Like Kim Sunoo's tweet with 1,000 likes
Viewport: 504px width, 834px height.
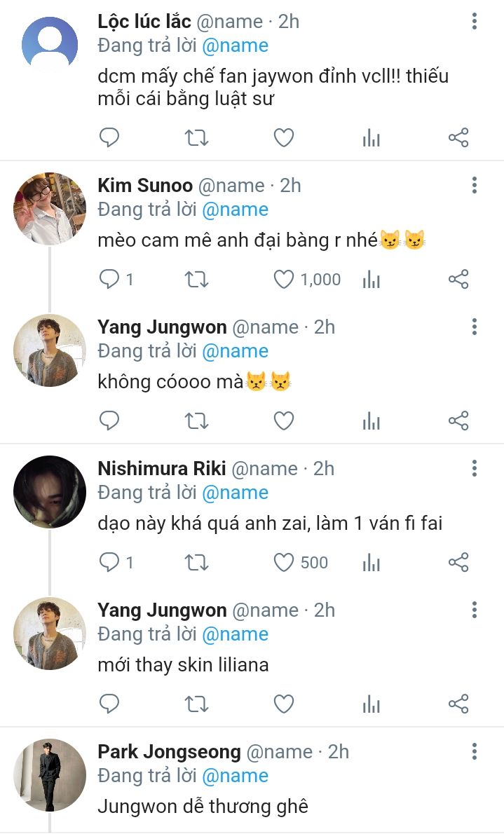pyautogui.click(x=283, y=280)
